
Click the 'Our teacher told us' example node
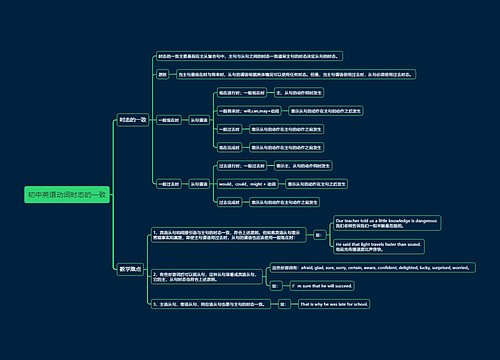387,223
